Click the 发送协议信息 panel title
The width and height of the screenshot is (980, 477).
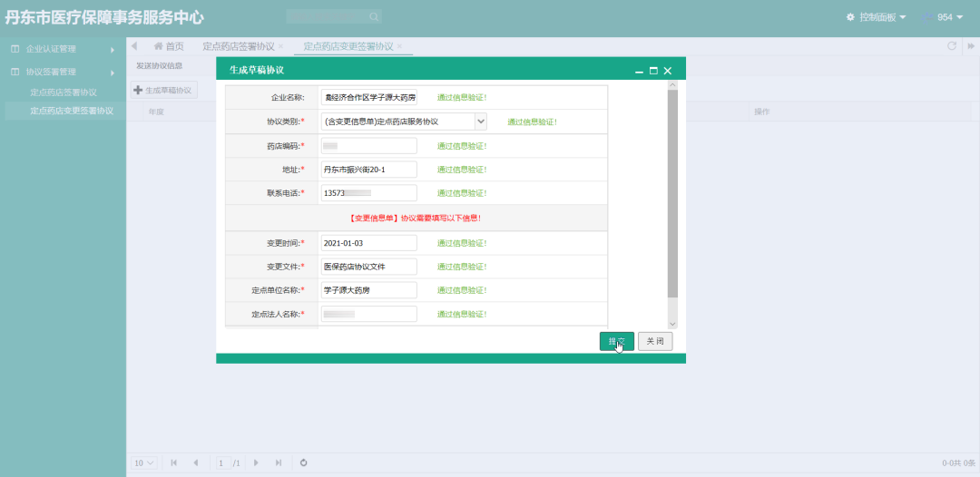pos(160,65)
